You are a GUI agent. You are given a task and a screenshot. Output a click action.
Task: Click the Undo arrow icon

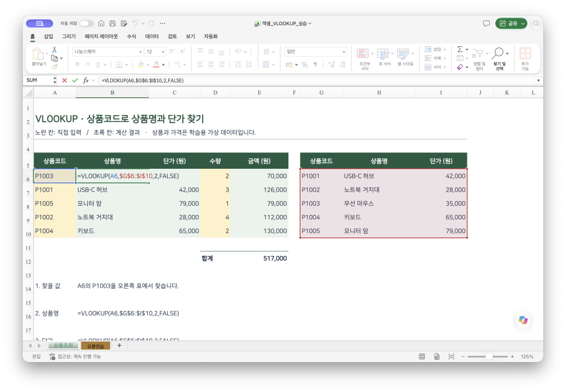click(135, 23)
